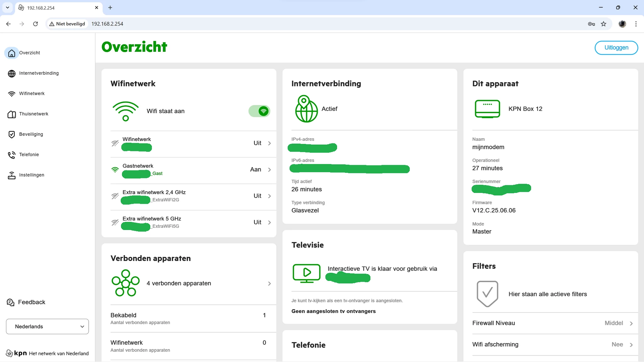Click the Thuisnetwerk sidebar icon

[x=12, y=114]
